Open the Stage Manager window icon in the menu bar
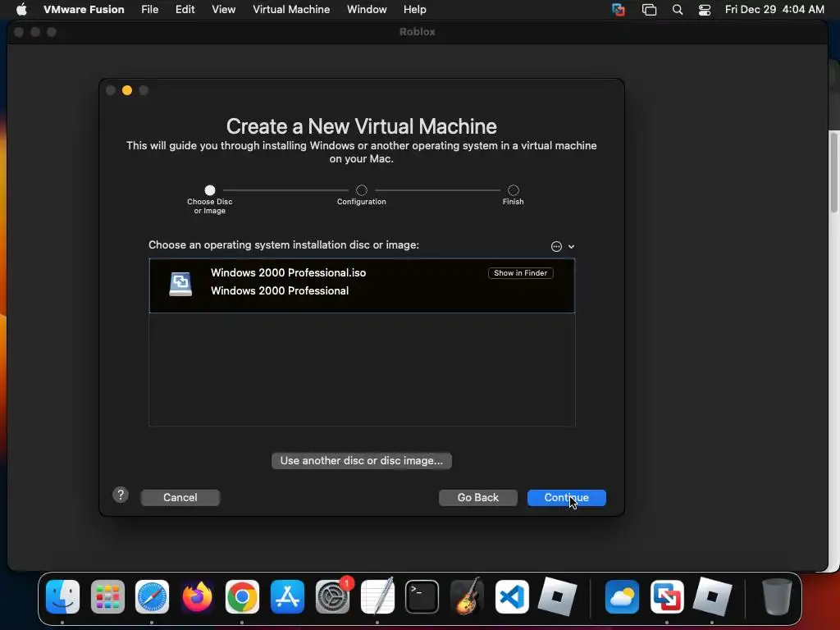This screenshot has width=840, height=630. coord(649,9)
